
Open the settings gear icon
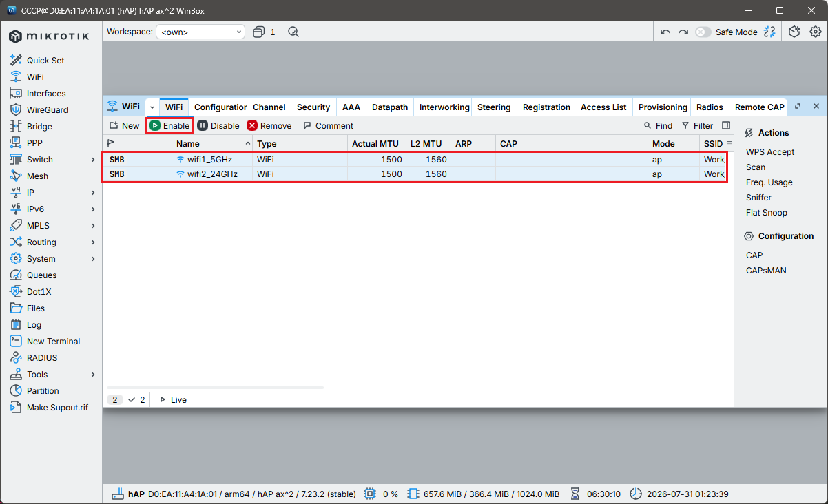(x=815, y=32)
